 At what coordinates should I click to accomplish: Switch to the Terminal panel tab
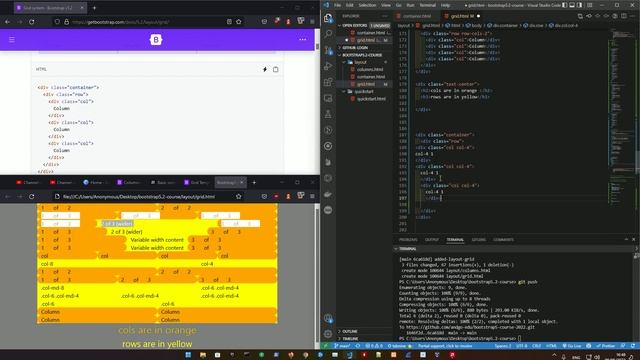point(455,240)
